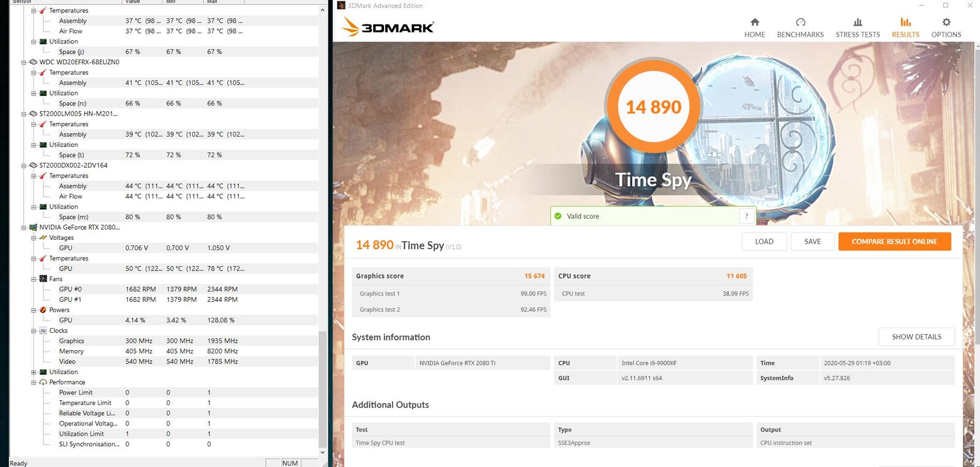Screen dimensions: 980x467
Task: Click the Voltages lightning icon under NVIDIA GPU
Action: click(43, 237)
